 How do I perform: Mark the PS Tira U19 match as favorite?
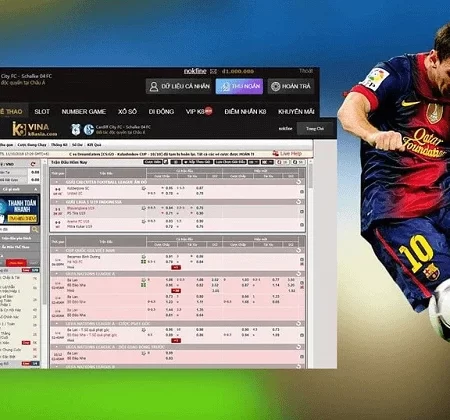pos(302,211)
